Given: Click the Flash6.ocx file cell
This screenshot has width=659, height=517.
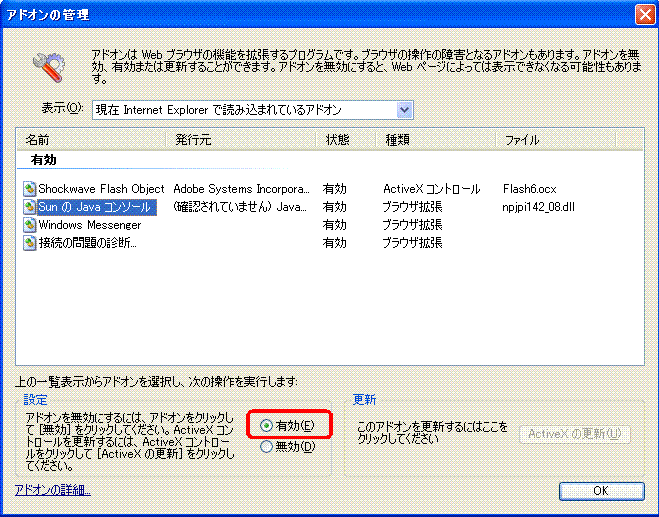Looking at the screenshot, I should point(530,189).
